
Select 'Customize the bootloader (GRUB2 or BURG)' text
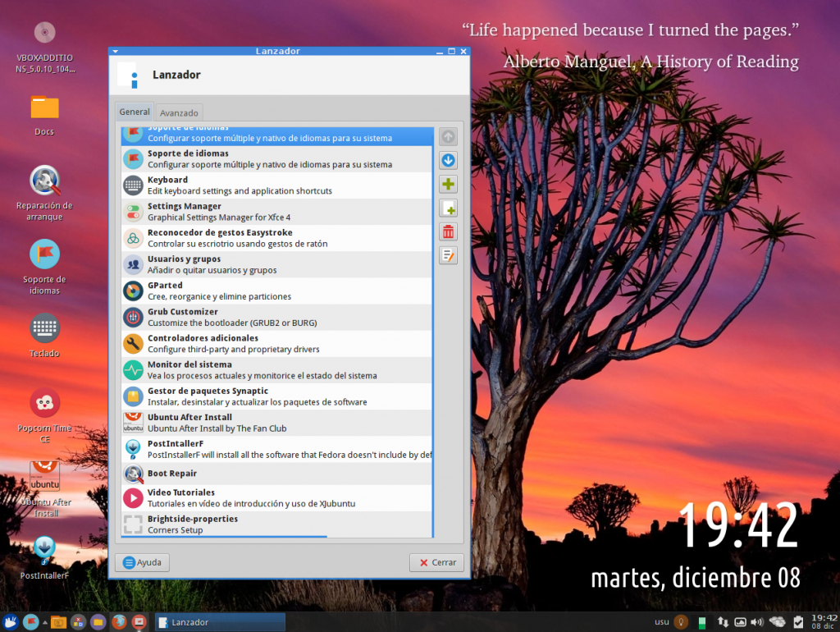coord(232,323)
